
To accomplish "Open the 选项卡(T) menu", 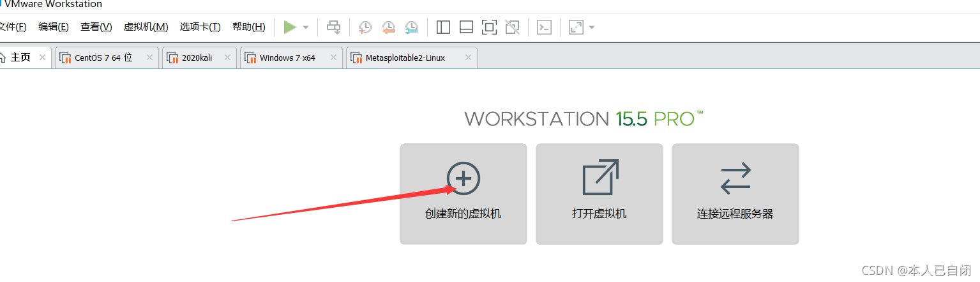I will (200, 27).
